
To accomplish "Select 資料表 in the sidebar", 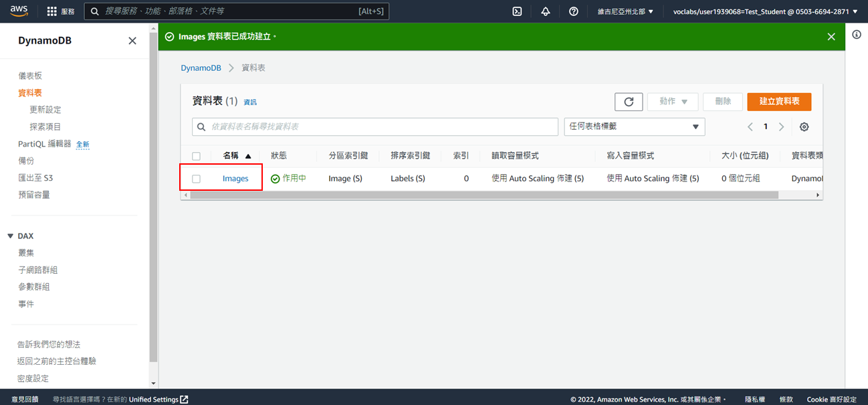I will point(30,93).
